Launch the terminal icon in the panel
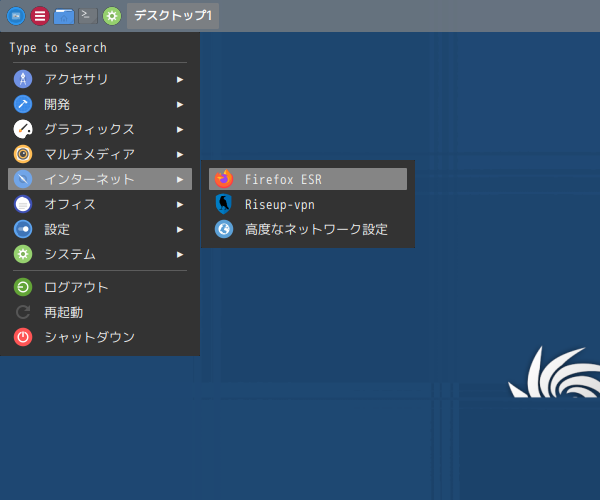 click(x=88, y=16)
